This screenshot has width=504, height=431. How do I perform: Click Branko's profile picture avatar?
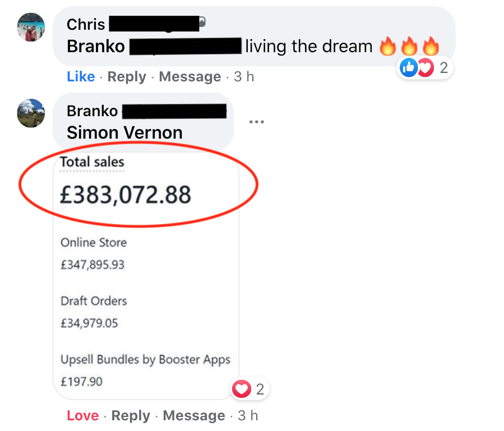point(31,113)
